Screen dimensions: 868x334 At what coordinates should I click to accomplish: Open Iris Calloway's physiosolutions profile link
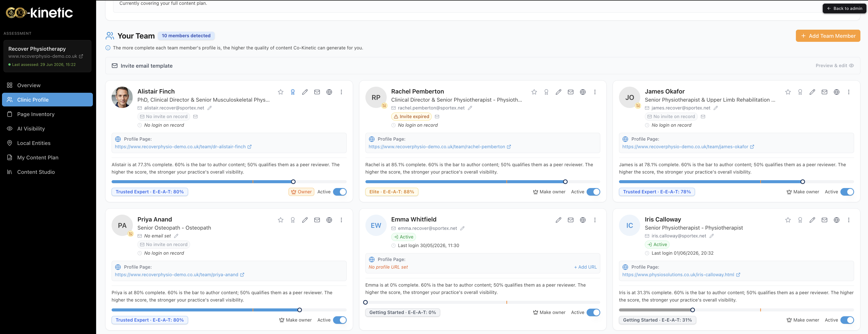(681, 275)
